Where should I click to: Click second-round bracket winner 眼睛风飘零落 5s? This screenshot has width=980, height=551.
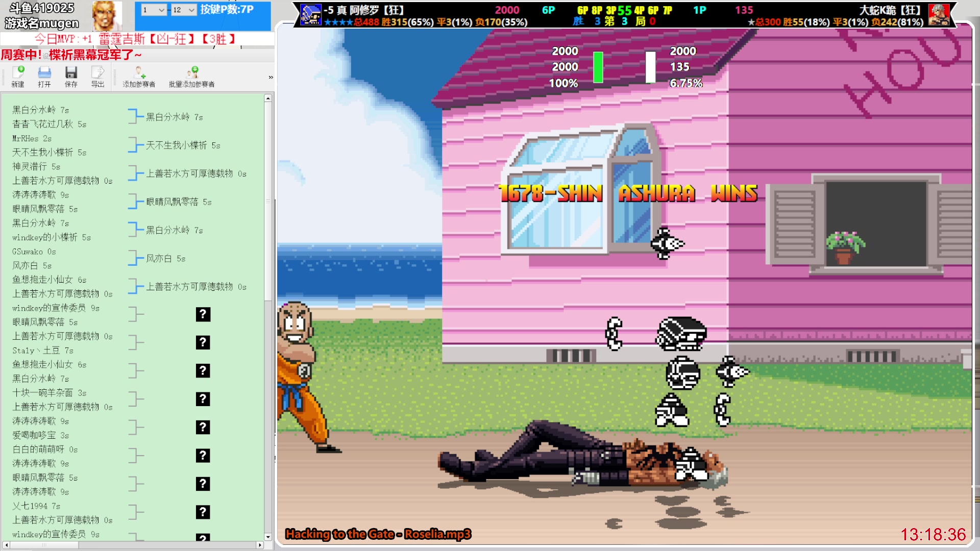coord(179,202)
